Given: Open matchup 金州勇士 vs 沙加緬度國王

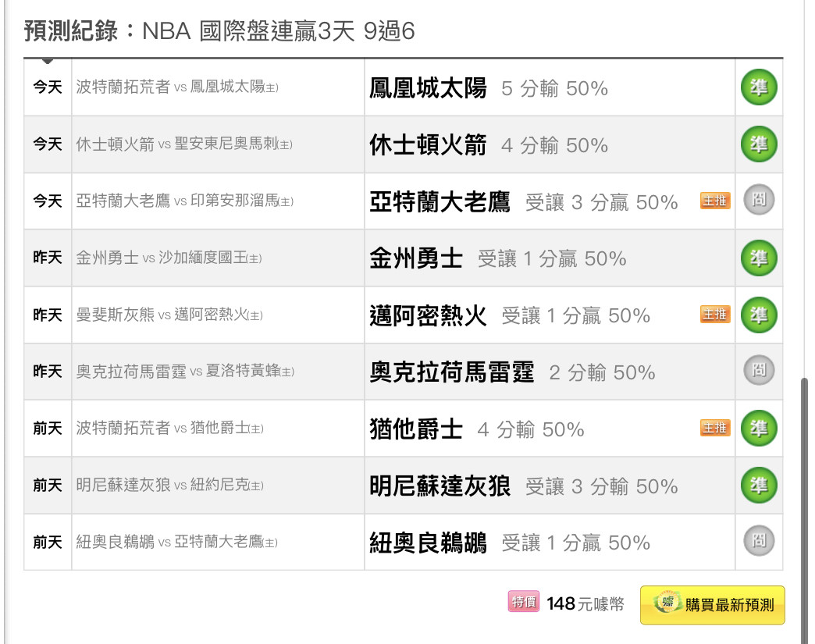Looking at the screenshot, I should coord(169,258).
